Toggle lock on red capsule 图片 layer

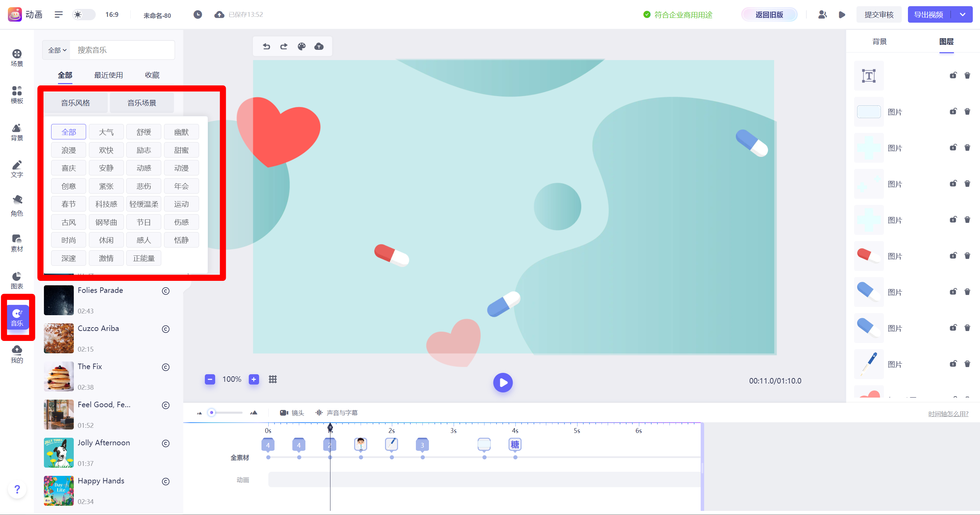pos(953,255)
